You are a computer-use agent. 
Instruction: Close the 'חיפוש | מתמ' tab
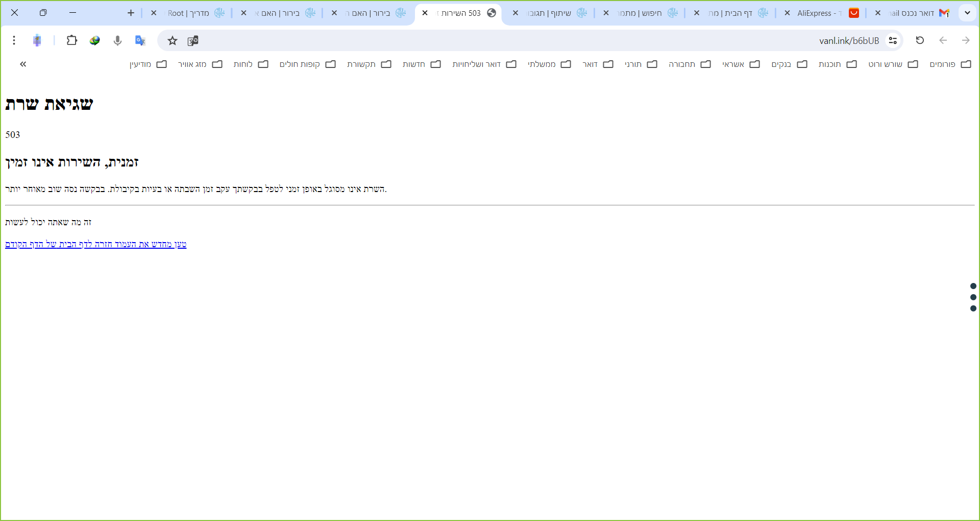click(606, 13)
